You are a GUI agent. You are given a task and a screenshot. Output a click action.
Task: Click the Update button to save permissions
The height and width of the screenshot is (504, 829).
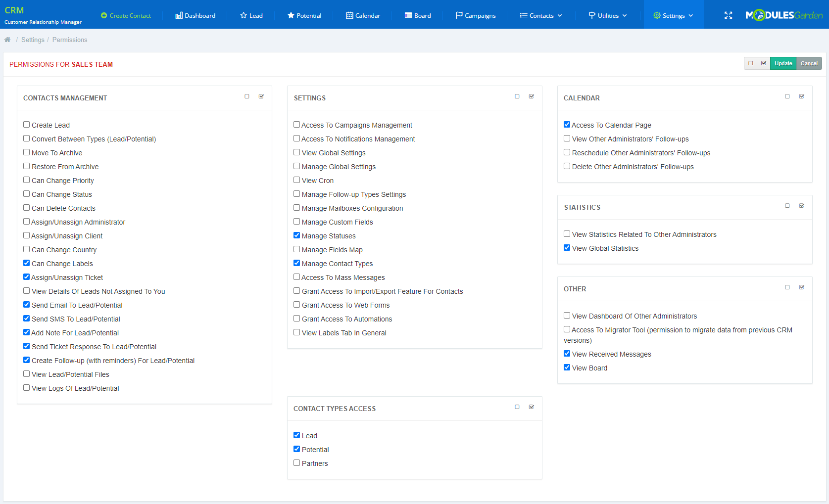point(783,63)
